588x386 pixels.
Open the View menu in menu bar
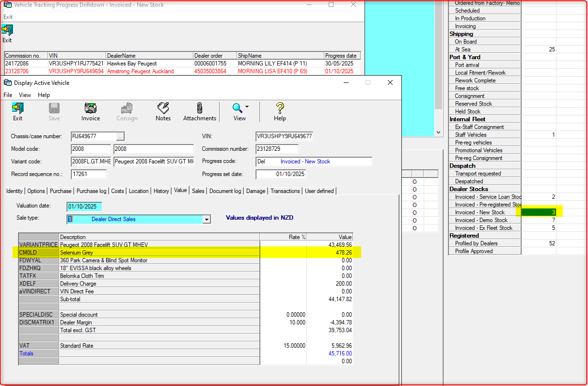click(25, 95)
